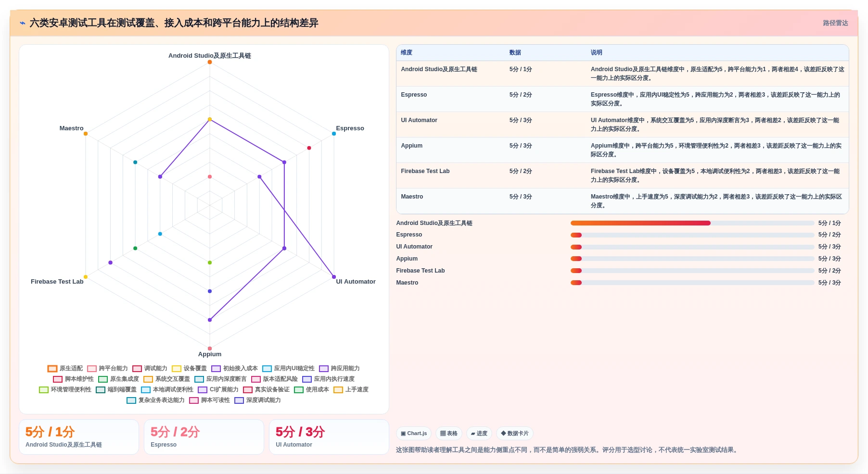Click the Firebase Test Lab progress bar
The image size is (868, 474).
pyautogui.click(x=692, y=271)
